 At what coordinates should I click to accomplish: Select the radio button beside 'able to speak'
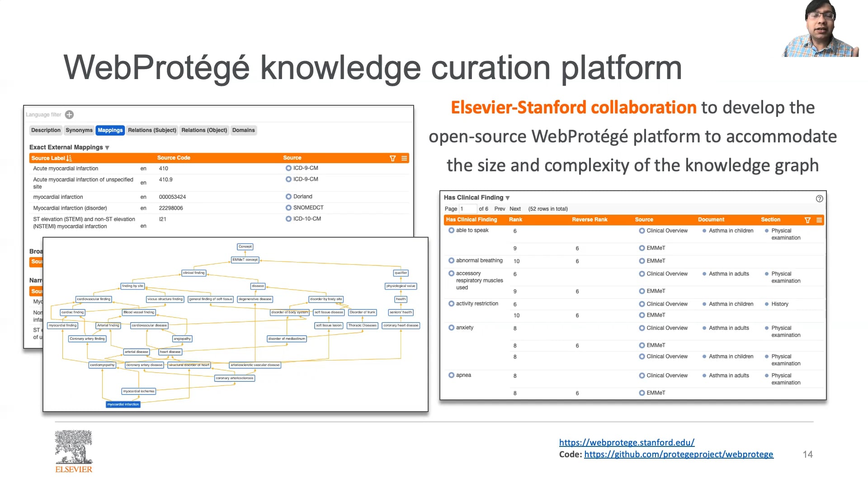click(451, 230)
